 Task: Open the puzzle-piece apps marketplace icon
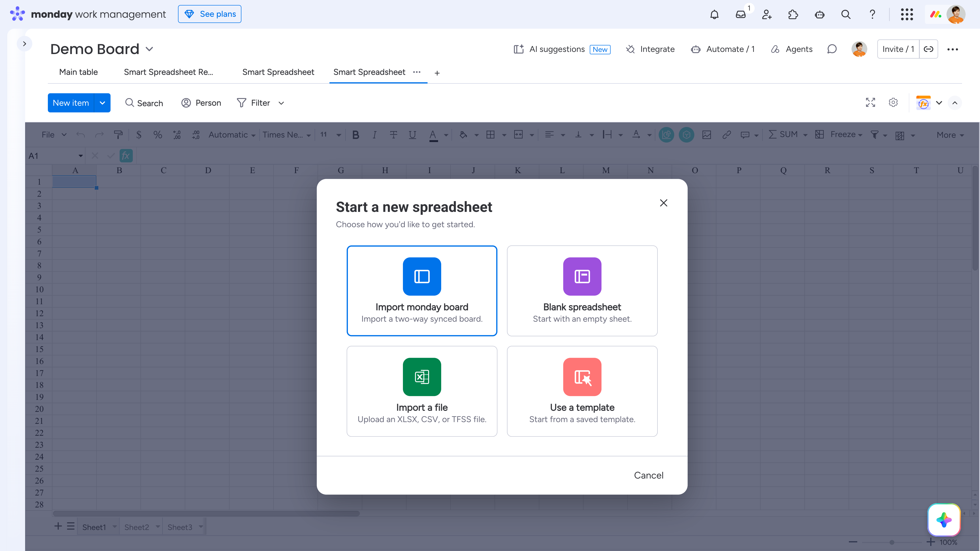[x=793, y=14]
